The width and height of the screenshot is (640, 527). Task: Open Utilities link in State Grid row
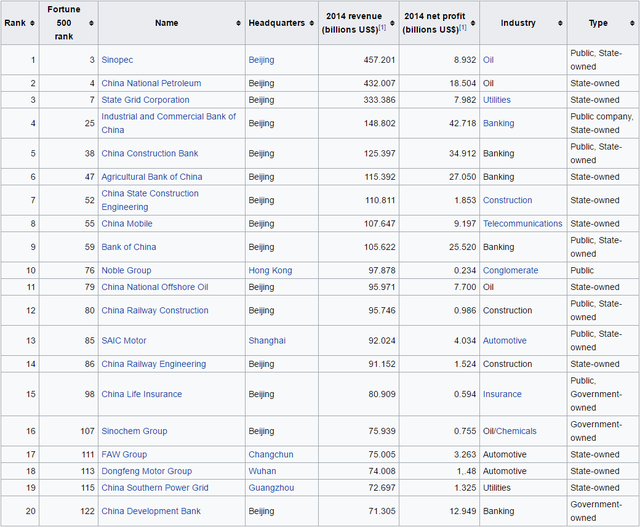coord(497,100)
